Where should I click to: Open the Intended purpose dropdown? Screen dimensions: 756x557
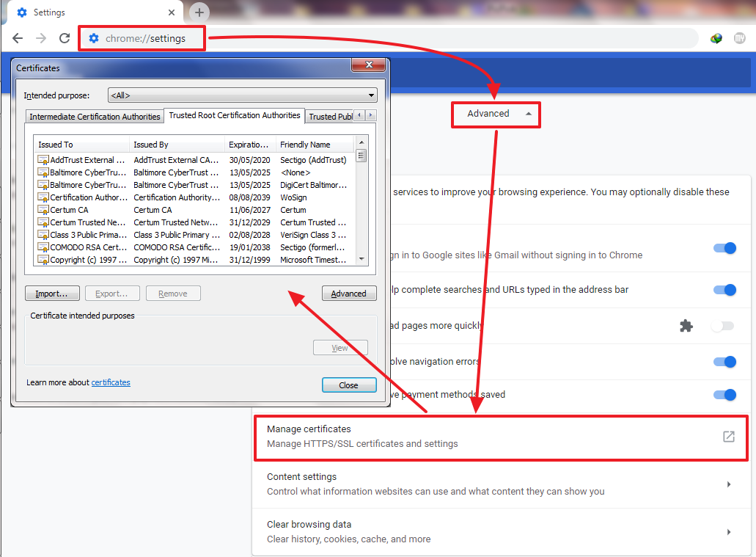point(243,95)
